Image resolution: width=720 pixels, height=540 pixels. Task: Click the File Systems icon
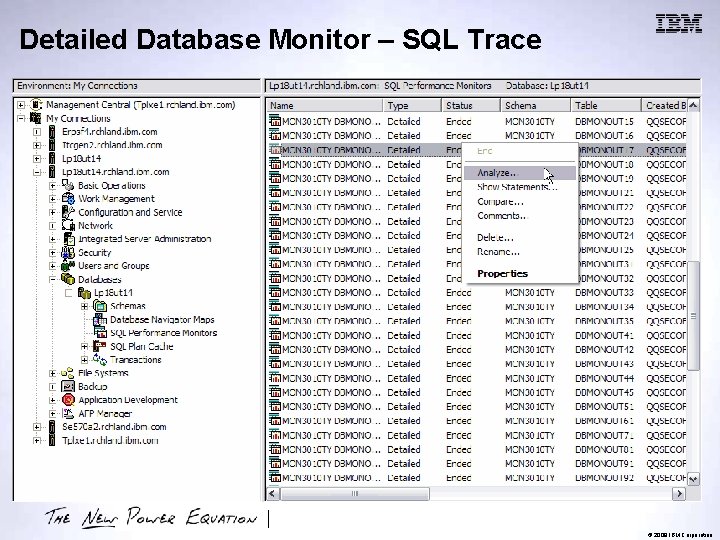(x=68, y=373)
